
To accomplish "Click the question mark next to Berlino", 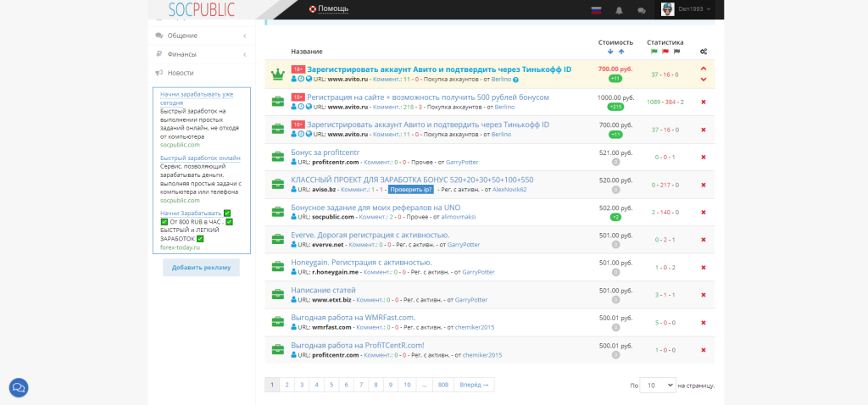I will click(515, 80).
